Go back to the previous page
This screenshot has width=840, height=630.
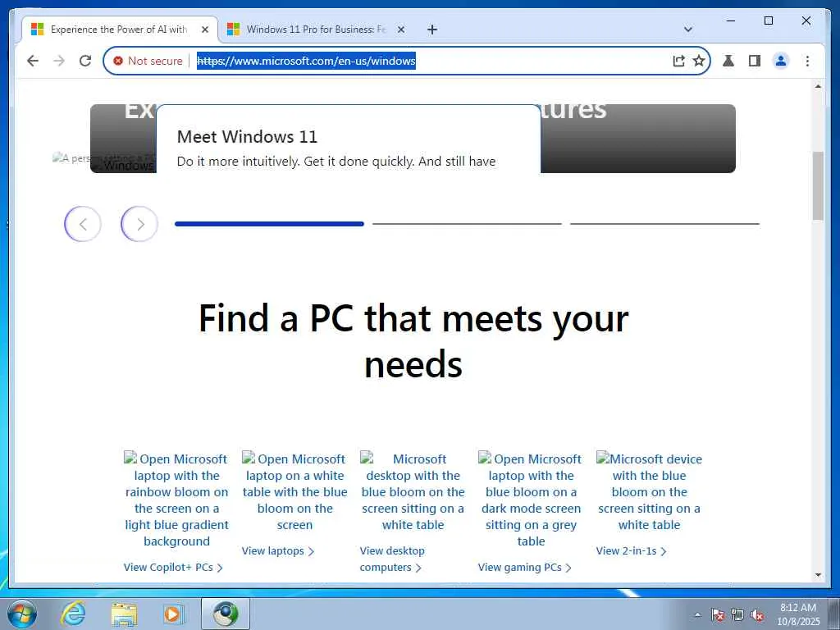(x=33, y=61)
